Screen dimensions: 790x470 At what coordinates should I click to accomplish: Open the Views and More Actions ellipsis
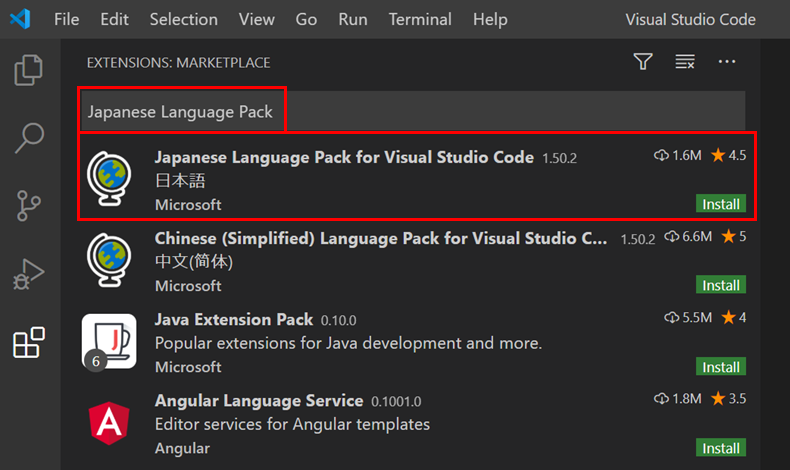(727, 61)
